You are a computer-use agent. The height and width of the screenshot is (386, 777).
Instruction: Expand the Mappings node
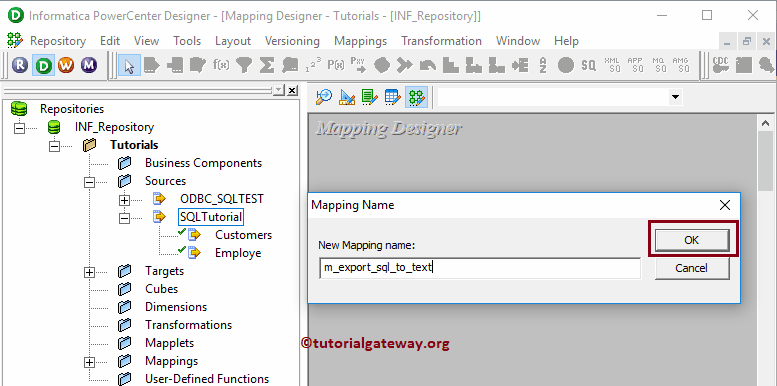coord(89,362)
